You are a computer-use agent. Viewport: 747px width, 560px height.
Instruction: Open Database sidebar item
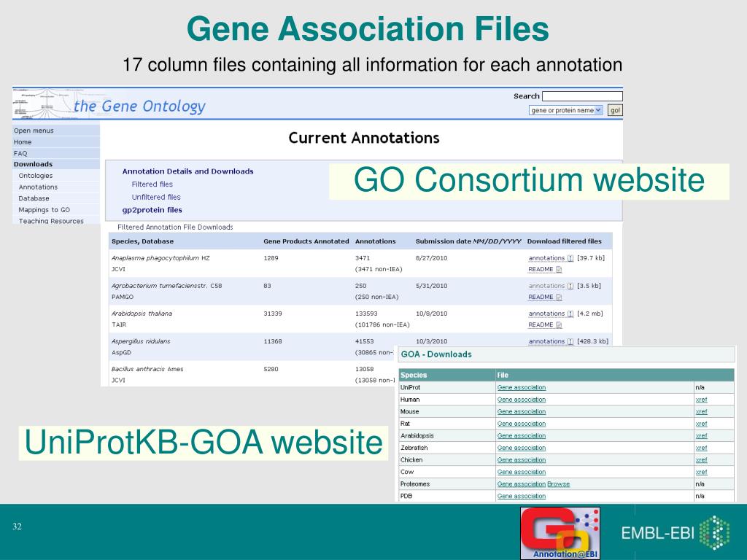pyautogui.click(x=34, y=198)
